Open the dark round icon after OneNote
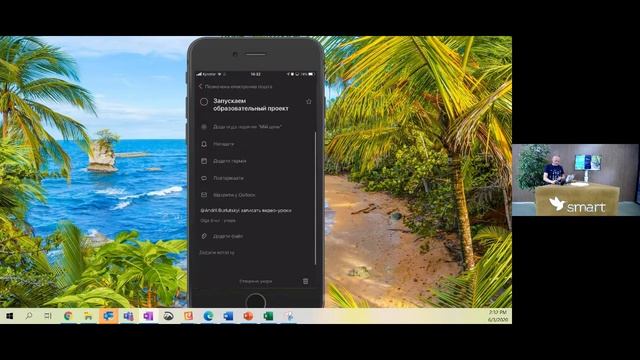The image size is (640, 360). coord(168,316)
